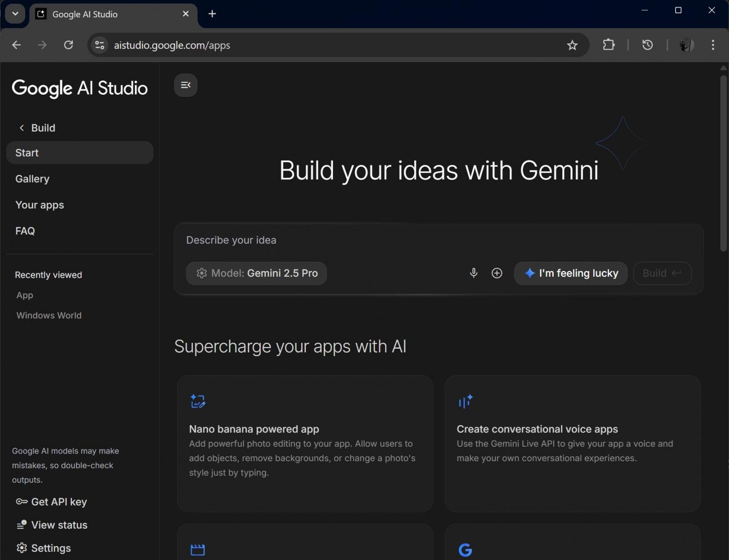Screen dimensions: 729x560
Task: Switch to the Gallery section
Action: click(x=32, y=178)
